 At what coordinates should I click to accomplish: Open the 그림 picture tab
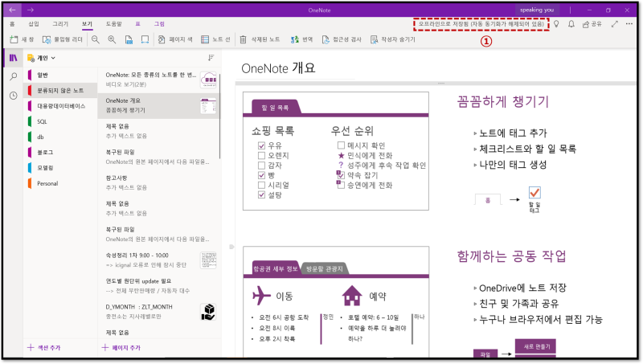point(159,24)
